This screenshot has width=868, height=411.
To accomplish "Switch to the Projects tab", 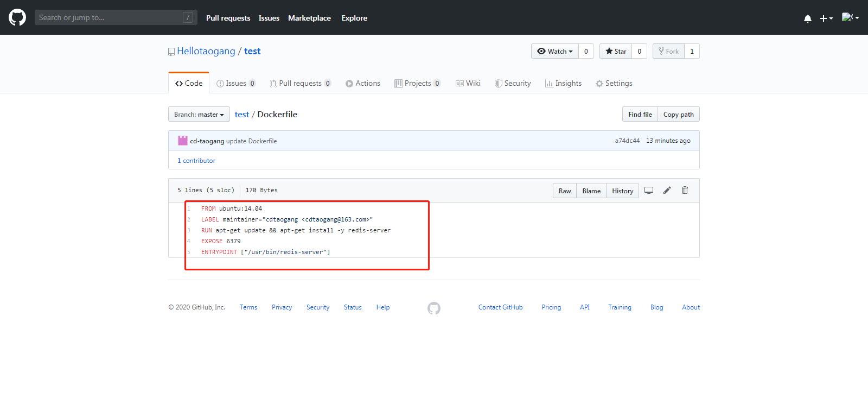I will 418,83.
